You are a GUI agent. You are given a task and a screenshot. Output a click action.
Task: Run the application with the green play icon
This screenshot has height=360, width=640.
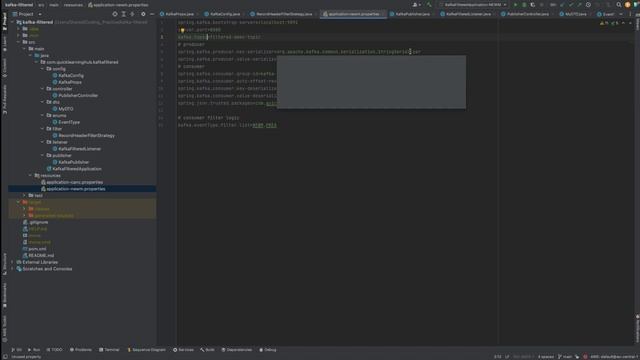coord(515,5)
